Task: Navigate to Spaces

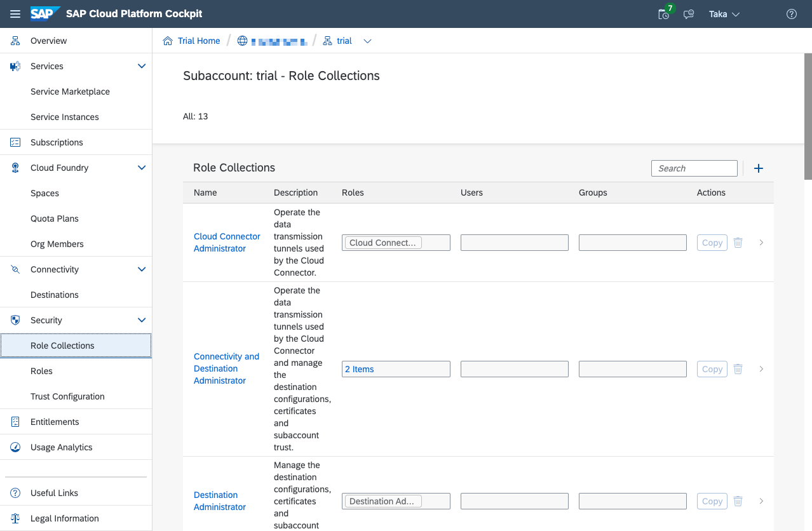Action: [44, 193]
